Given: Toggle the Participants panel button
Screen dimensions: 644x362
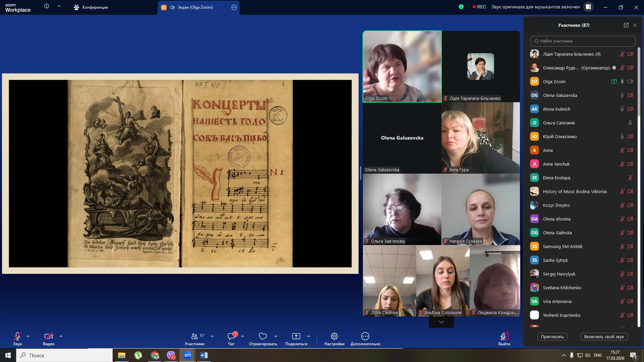Looking at the screenshot, I should coord(195,337).
